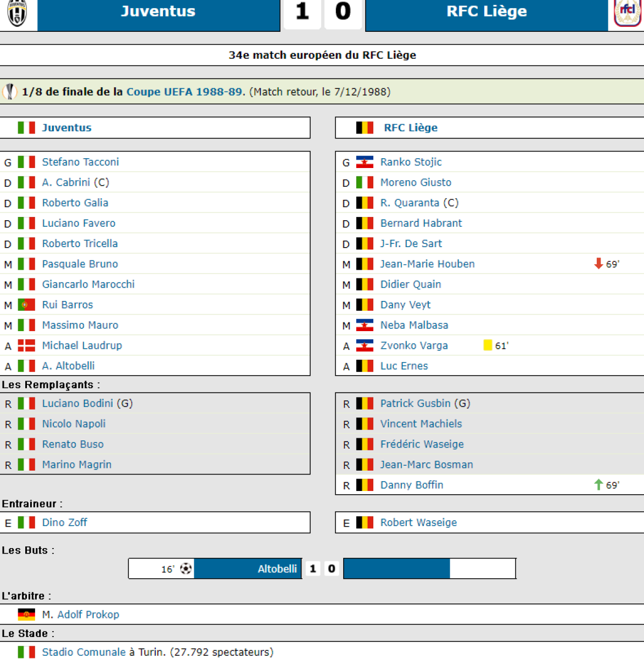Click the RFC Liège club crest logo

pyautogui.click(x=627, y=13)
